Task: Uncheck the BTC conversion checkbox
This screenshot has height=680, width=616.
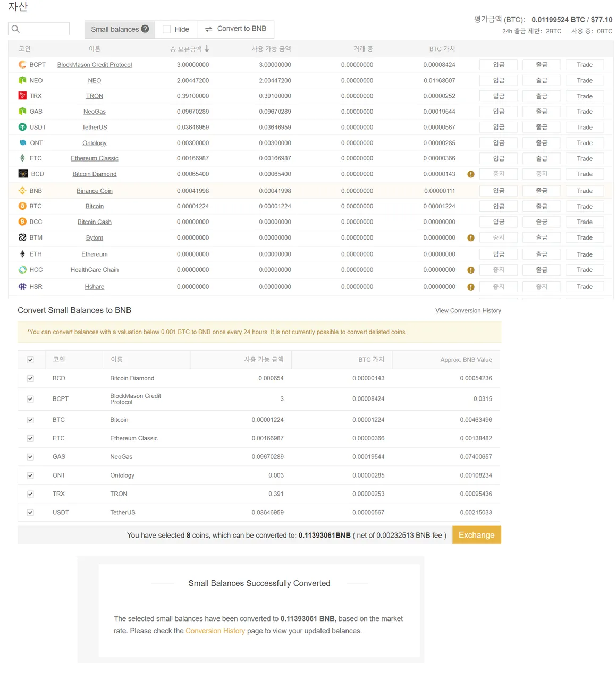Action: click(x=30, y=420)
